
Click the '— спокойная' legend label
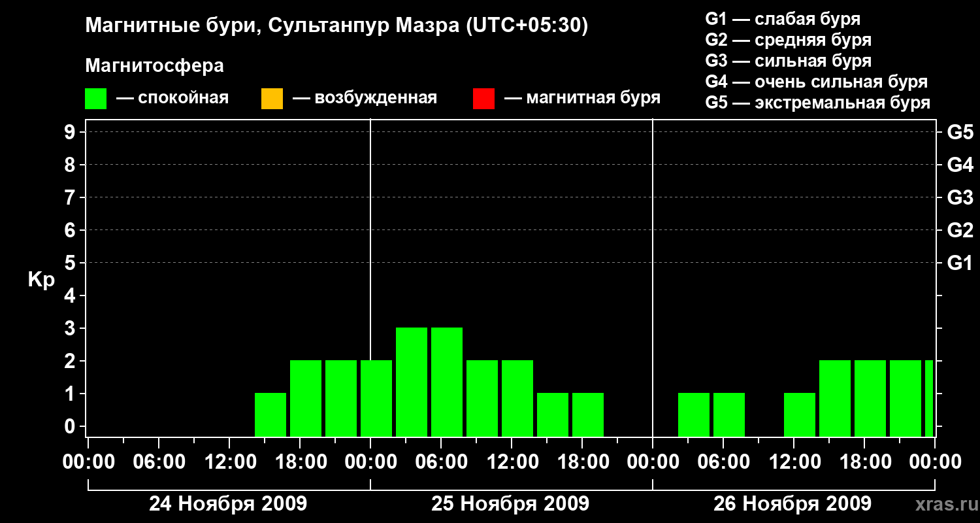coord(172,99)
